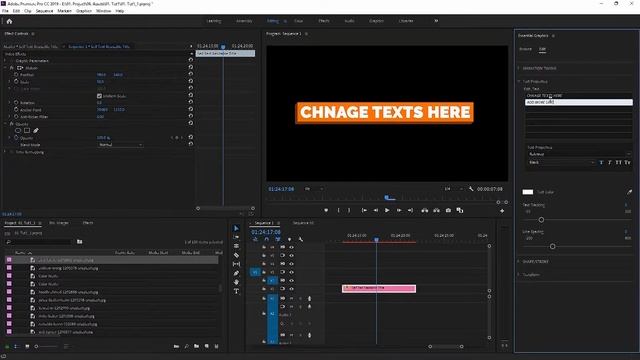The width and height of the screenshot is (640, 360).
Task: Select the Slip tool
Action: [x=236, y=264]
